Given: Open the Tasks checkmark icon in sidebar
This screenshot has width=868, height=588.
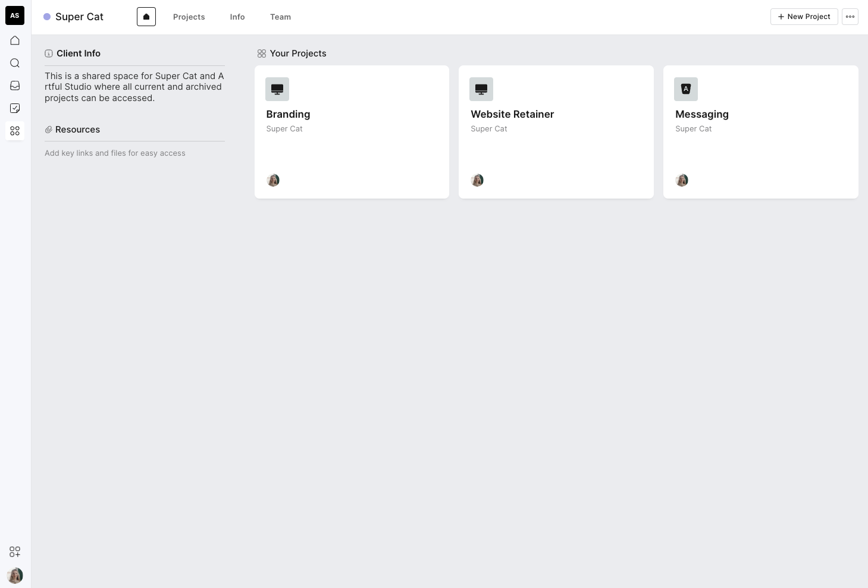Looking at the screenshot, I should pyautogui.click(x=15, y=108).
